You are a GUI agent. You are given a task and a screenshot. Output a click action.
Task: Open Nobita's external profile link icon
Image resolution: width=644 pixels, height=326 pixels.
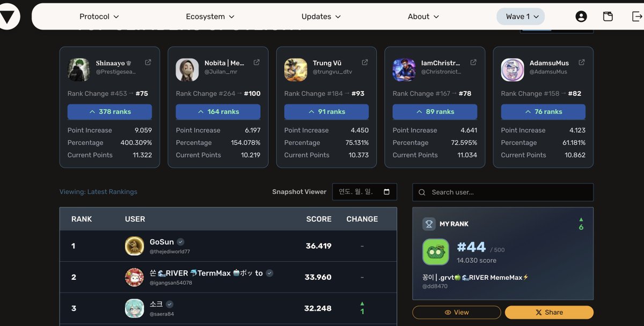[257, 62]
